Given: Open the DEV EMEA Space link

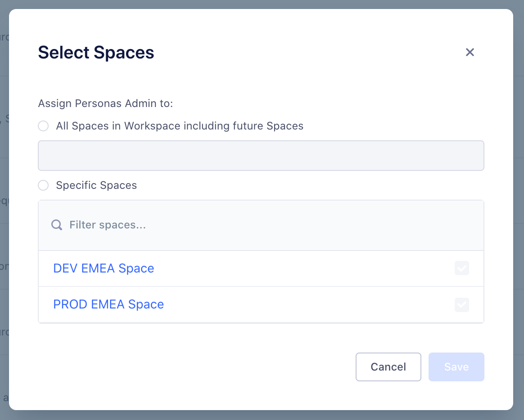Looking at the screenshot, I should [x=104, y=268].
